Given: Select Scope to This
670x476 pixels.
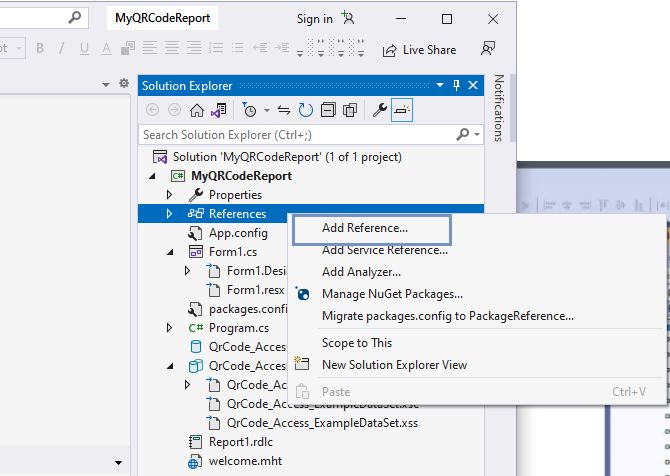Looking at the screenshot, I should (x=357, y=343).
